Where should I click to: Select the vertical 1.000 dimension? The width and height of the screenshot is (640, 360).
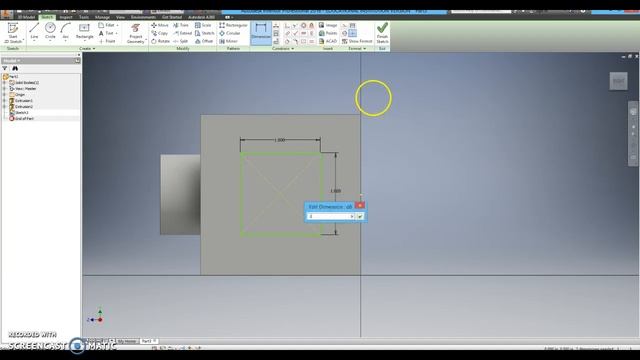[336, 191]
